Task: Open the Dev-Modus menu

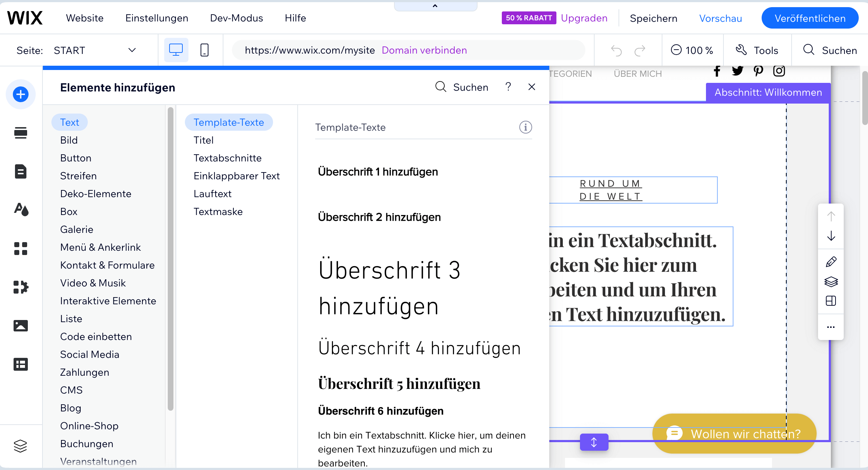Action: pos(236,18)
